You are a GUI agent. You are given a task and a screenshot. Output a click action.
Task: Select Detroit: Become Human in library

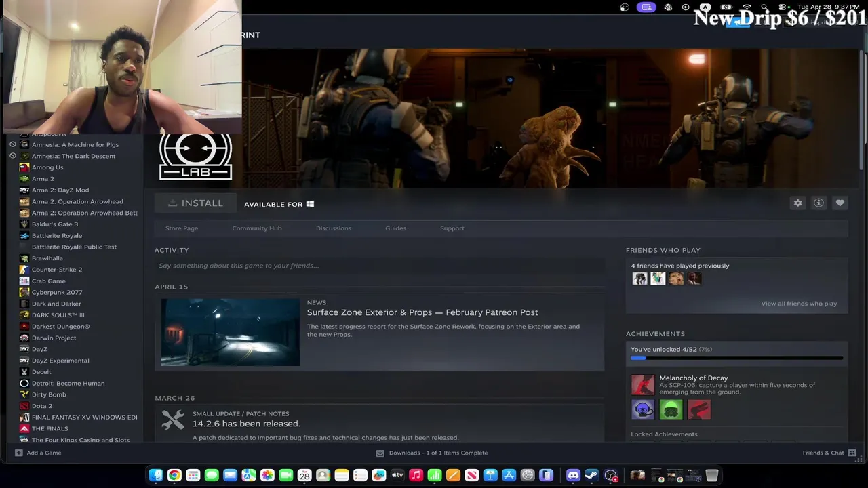click(x=68, y=384)
